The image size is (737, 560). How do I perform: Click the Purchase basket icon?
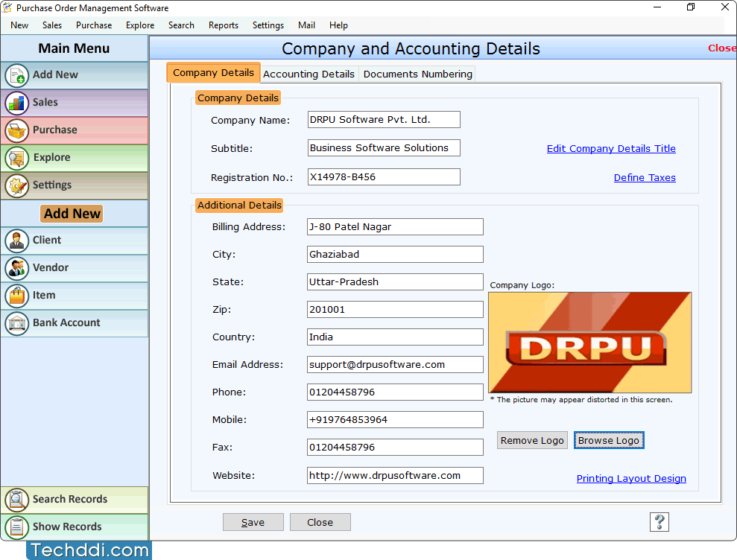17,130
